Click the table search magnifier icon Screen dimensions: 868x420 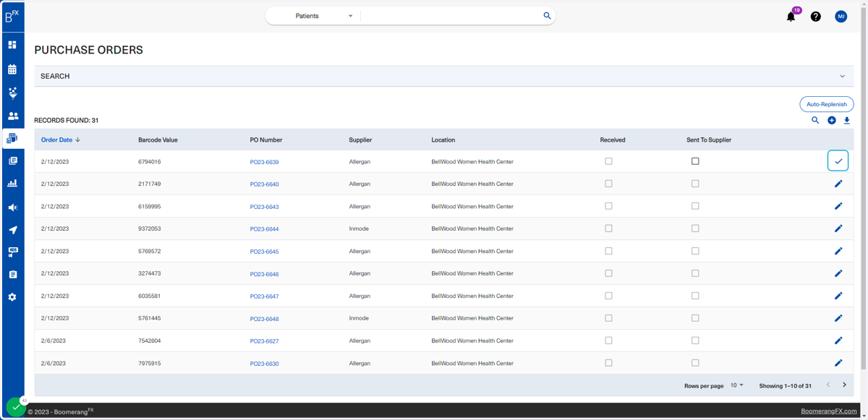pos(815,121)
